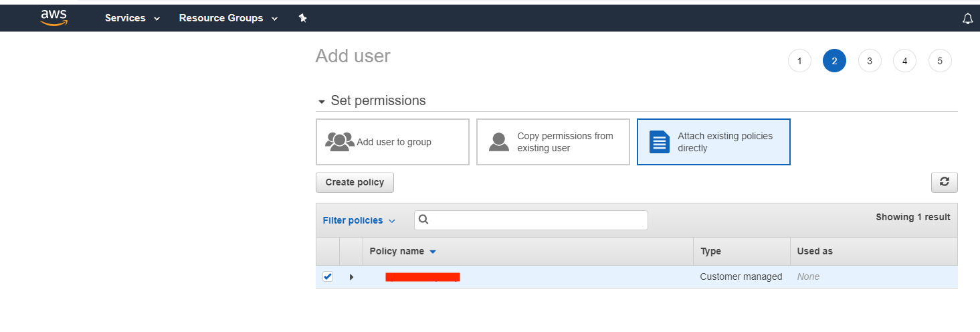Open the Filter policies dropdown
Image resolution: width=980 pixels, height=332 pixels.
click(x=359, y=220)
